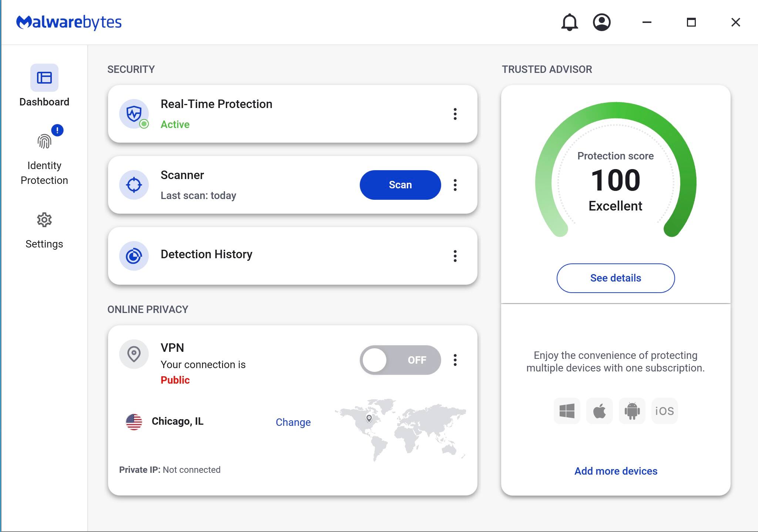Click the Detection History icon
This screenshot has width=758, height=532.
point(134,255)
